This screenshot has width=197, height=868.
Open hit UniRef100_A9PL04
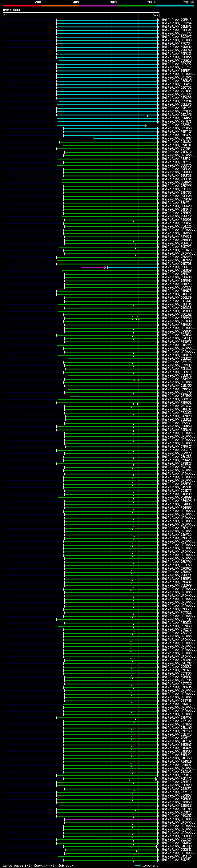point(177,30)
